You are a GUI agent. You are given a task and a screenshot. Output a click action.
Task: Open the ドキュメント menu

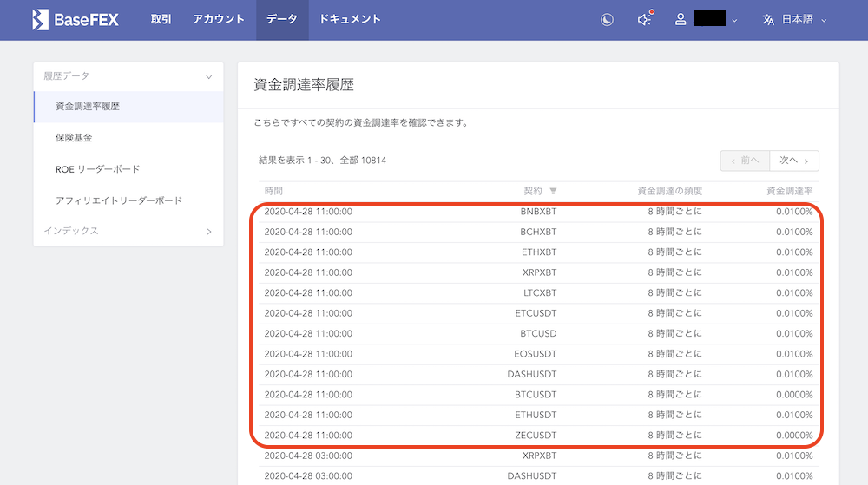pyautogui.click(x=350, y=20)
